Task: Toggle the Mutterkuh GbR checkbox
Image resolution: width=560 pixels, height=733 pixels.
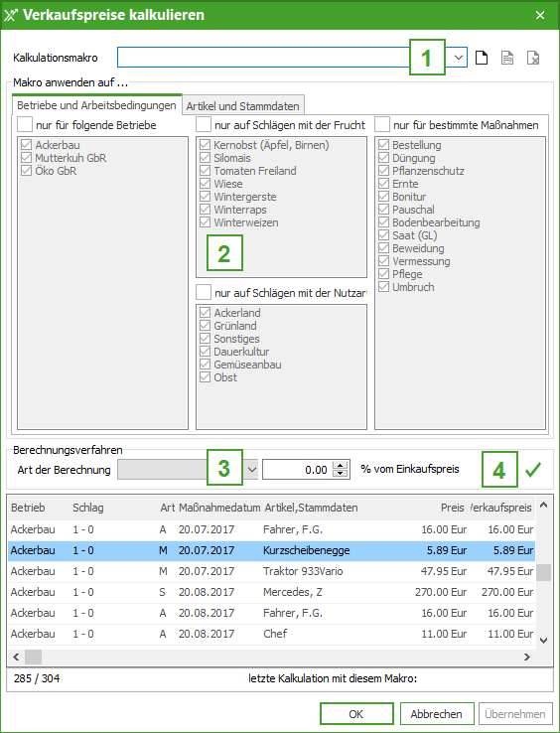Action: (x=26, y=158)
